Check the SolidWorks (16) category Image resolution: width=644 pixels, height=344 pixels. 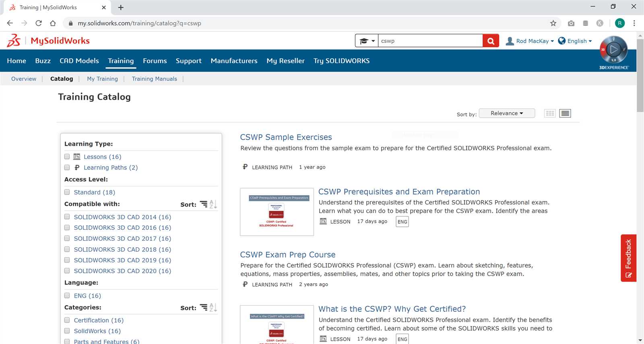coord(67,331)
